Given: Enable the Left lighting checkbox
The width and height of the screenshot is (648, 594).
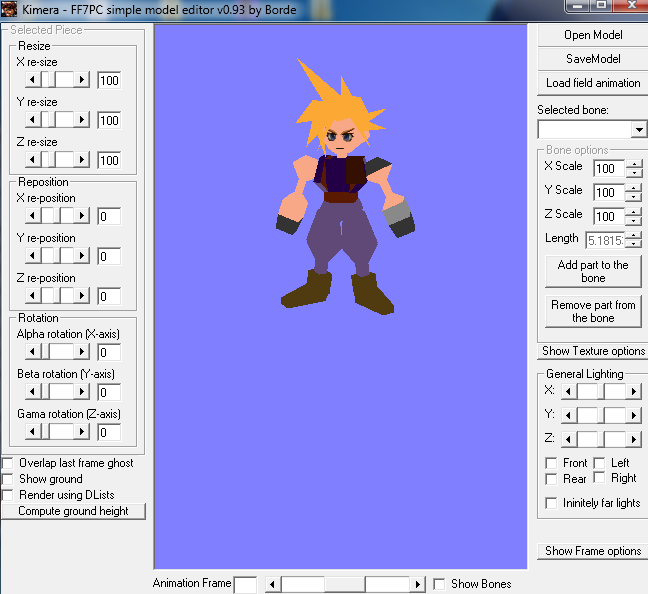Looking at the screenshot, I should tap(599, 463).
